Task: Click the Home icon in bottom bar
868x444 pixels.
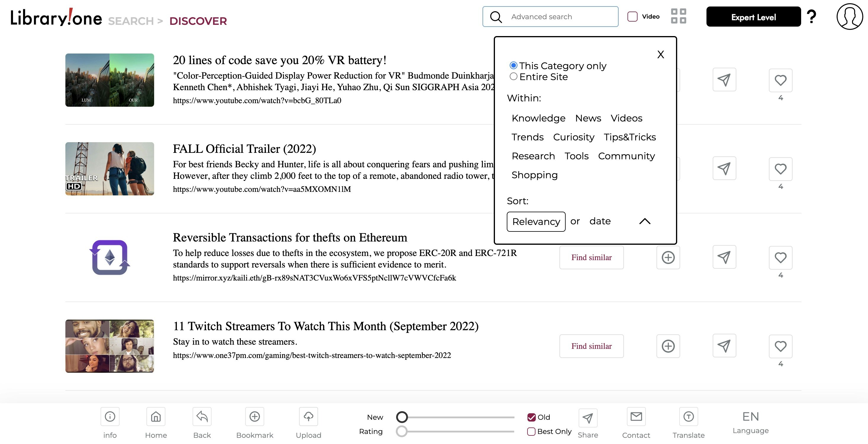Action: tap(156, 417)
